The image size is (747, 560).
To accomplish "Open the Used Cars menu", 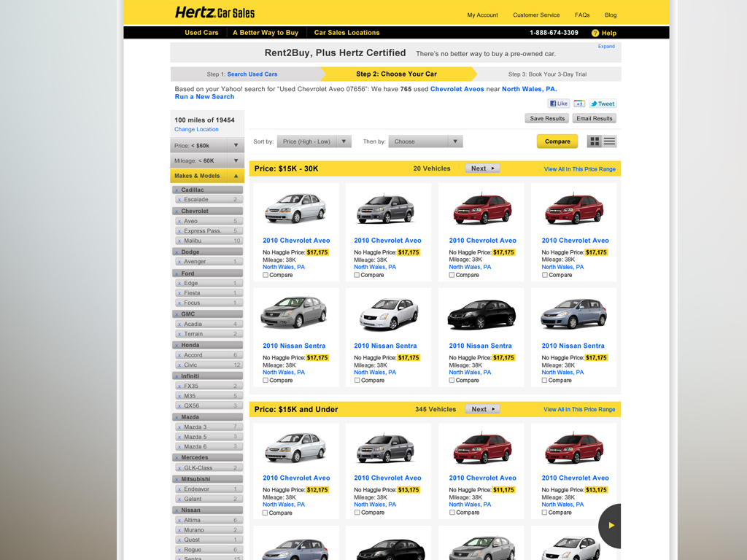I will click(x=201, y=33).
